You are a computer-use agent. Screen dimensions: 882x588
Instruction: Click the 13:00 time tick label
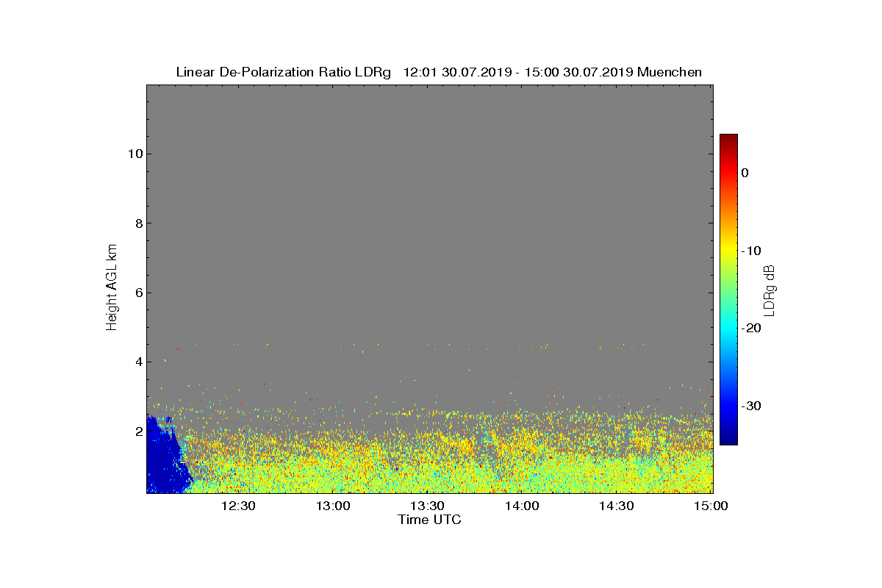click(332, 506)
